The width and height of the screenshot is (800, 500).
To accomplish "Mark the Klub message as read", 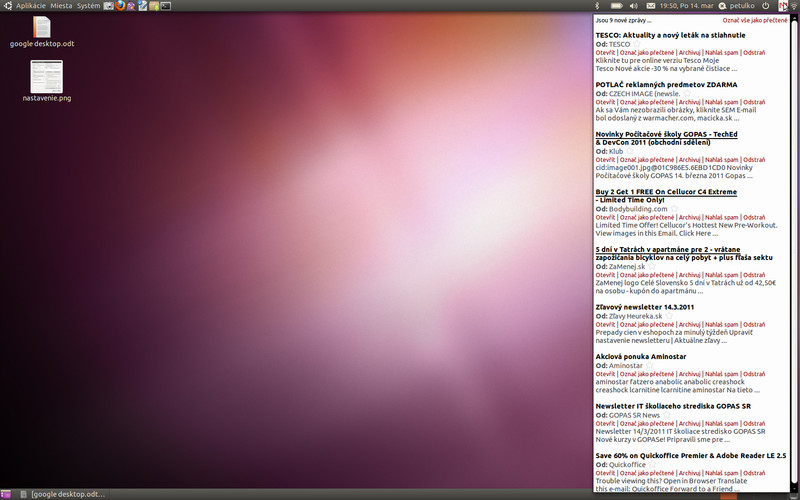I will tap(647, 160).
